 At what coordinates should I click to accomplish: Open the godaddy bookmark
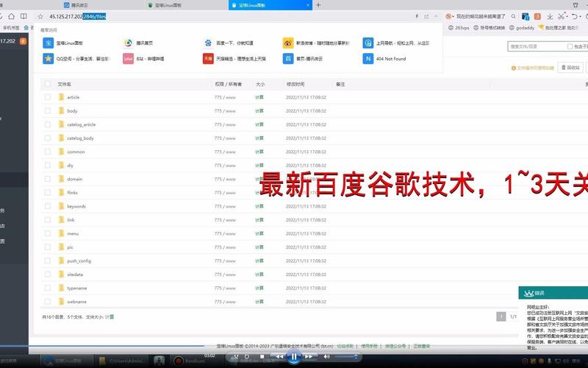pyautogui.click(x=522, y=28)
